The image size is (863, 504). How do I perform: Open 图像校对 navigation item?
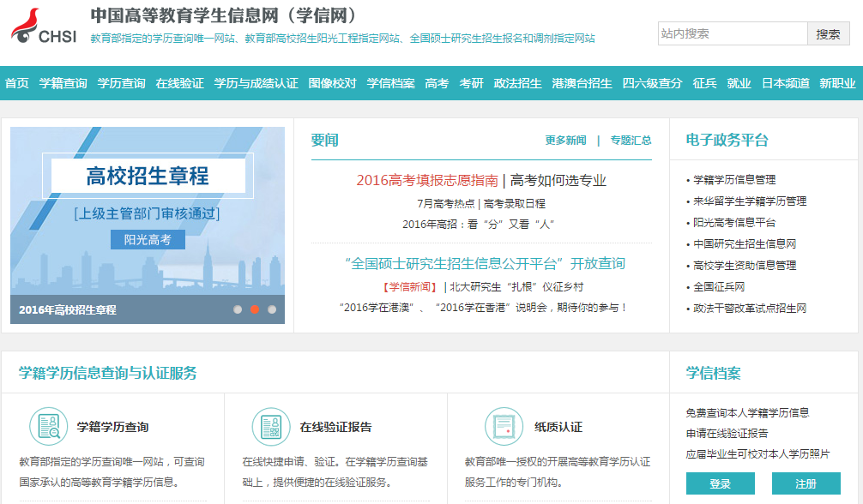click(x=333, y=83)
